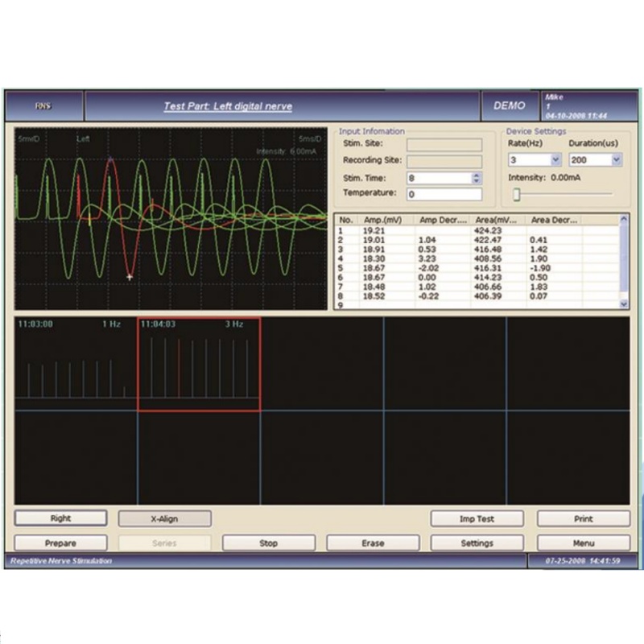Click the DEMO header label
Image resolution: width=644 pixels, height=644 pixels.
click(x=510, y=106)
